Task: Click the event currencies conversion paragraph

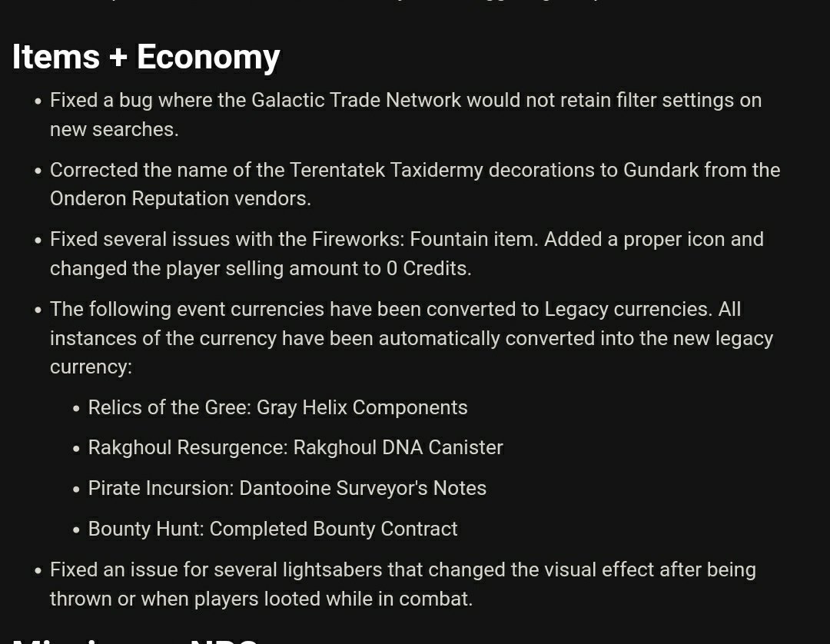Action: (x=411, y=338)
